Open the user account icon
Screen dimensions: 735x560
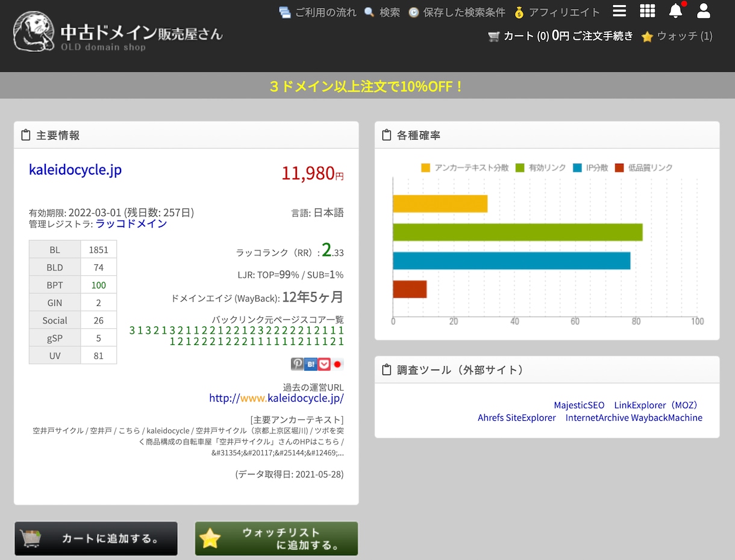pyautogui.click(x=704, y=11)
